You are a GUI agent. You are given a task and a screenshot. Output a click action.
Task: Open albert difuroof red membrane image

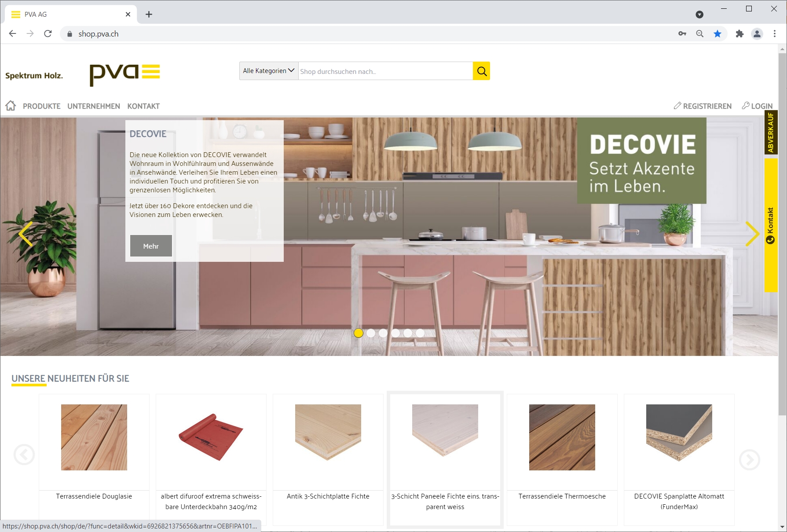click(211, 437)
